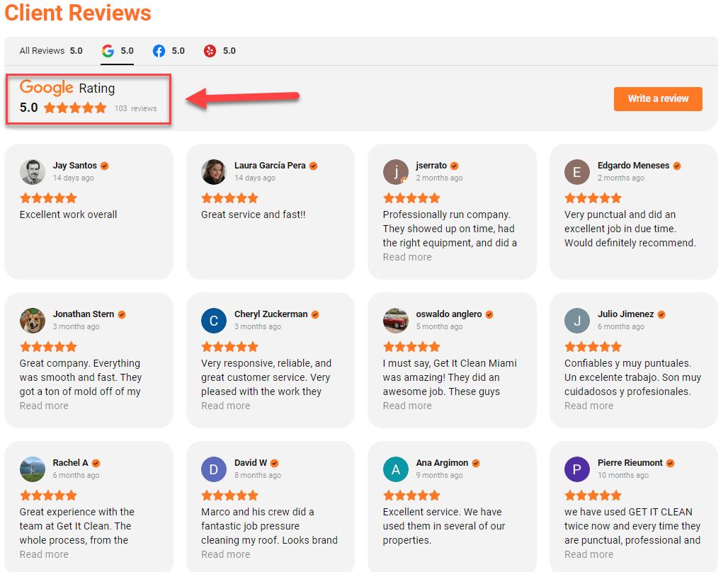Image resolution: width=728 pixels, height=572 pixels.
Task: Open Read more on oswaldo anglero's review
Action: pyautogui.click(x=407, y=406)
